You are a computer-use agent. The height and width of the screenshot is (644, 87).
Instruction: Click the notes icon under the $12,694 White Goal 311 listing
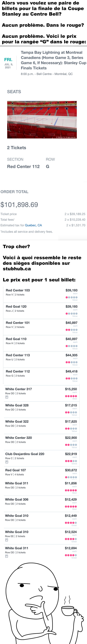pyautogui.click(x=7, y=556)
